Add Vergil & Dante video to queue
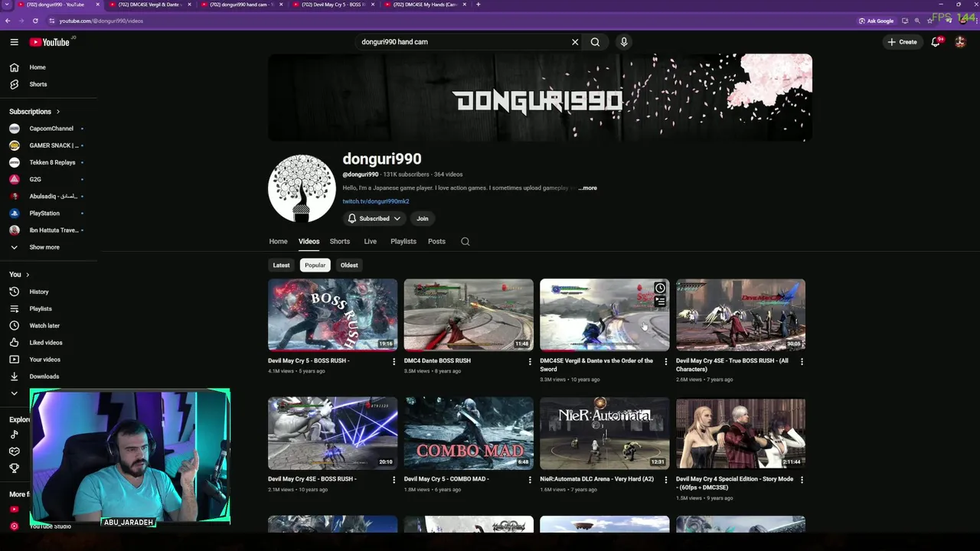This screenshot has height=551, width=980. coord(660,302)
